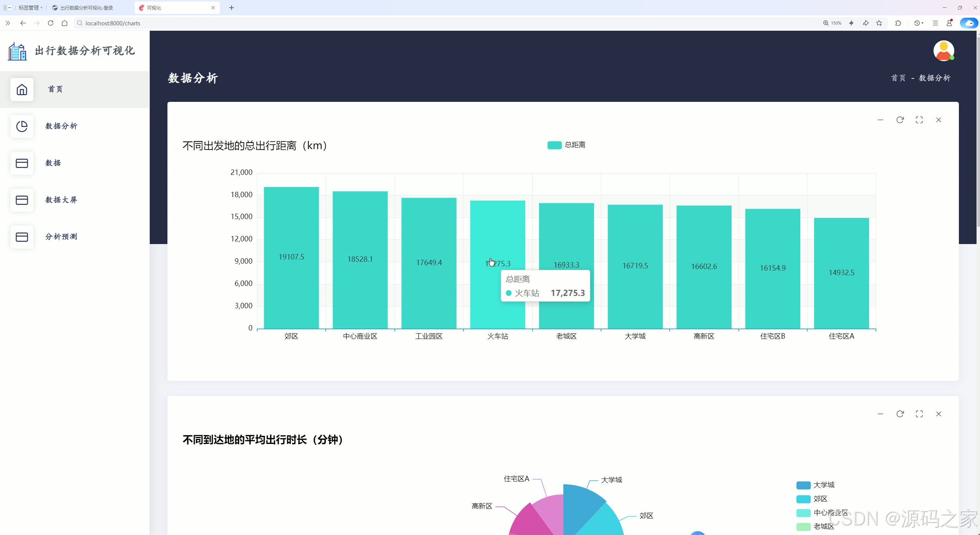Image resolution: width=980 pixels, height=535 pixels.
Task: Bookmark page with star icon
Action: (879, 23)
